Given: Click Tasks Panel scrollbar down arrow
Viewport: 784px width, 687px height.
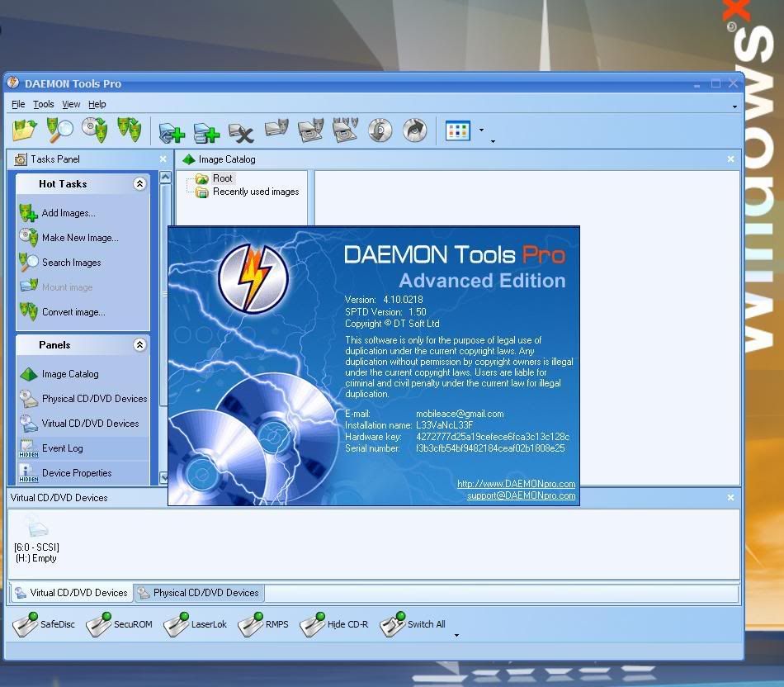Looking at the screenshot, I should click(x=164, y=477).
